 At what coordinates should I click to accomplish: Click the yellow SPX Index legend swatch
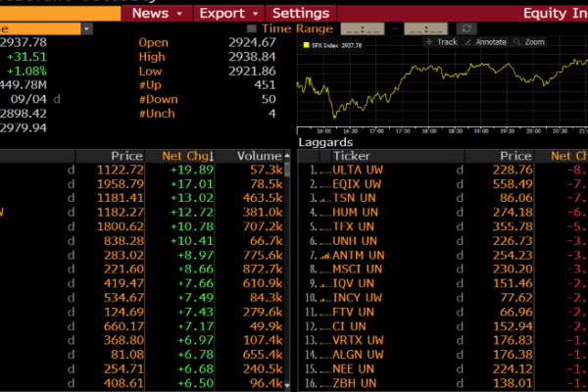tap(306, 45)
